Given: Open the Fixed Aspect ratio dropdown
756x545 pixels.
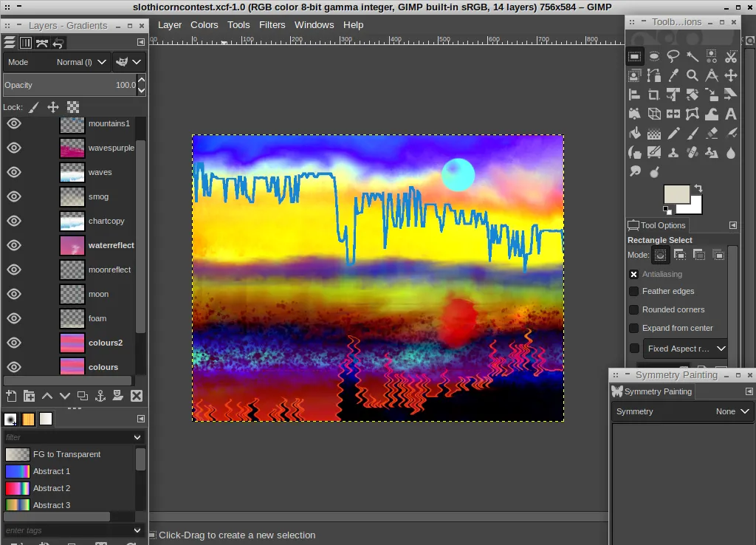Looking at the screenshot, I should (685, 349).
